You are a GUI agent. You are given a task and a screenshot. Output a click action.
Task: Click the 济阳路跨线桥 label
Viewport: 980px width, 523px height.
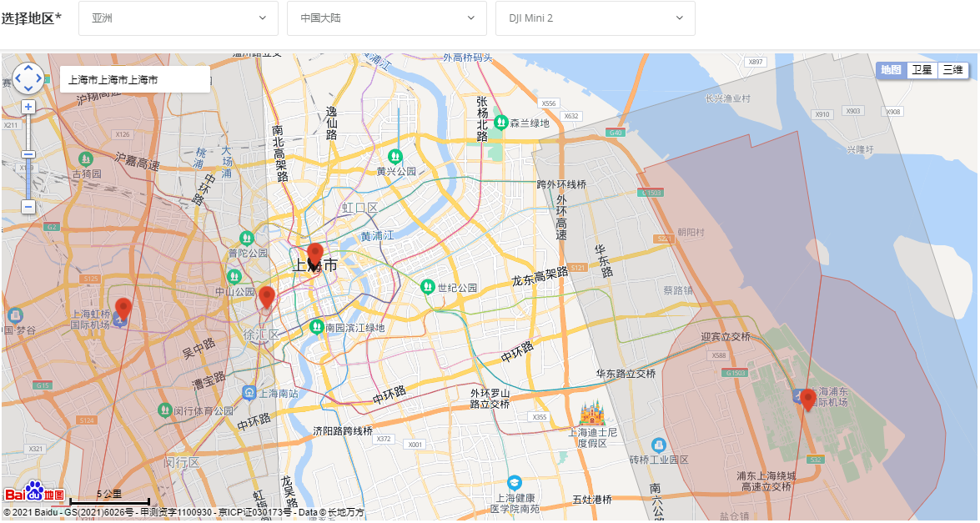pyautogui.click(x=343, y=431)
